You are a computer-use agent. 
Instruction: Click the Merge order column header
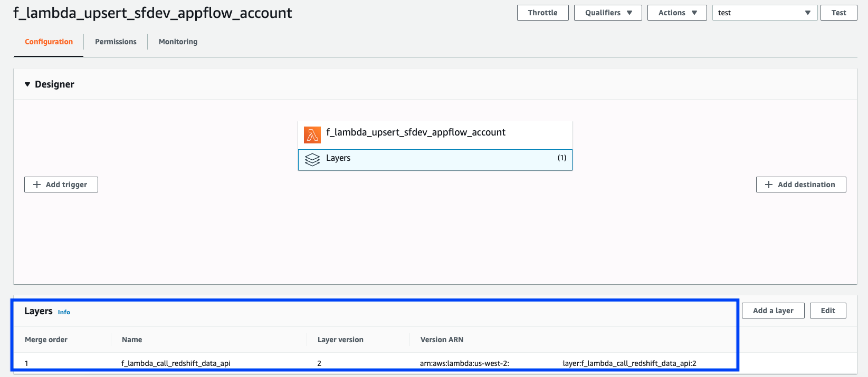(x=46, y=340)
